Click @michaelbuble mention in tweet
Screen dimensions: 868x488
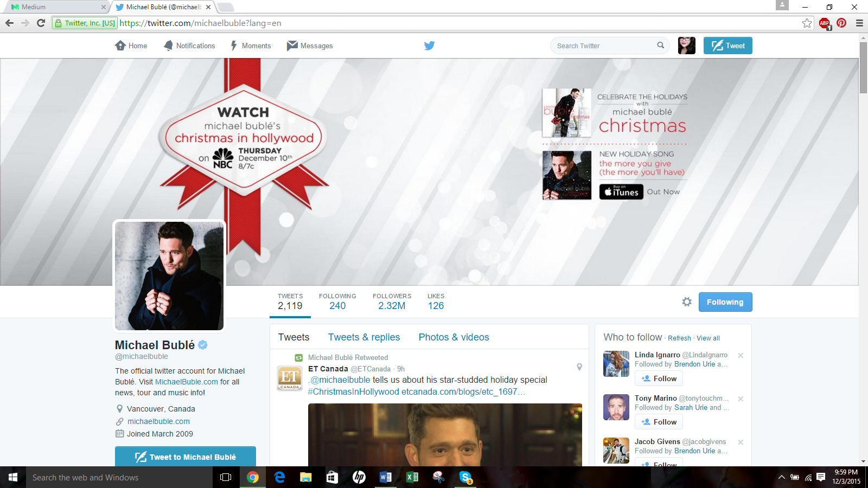pos(340,380)
